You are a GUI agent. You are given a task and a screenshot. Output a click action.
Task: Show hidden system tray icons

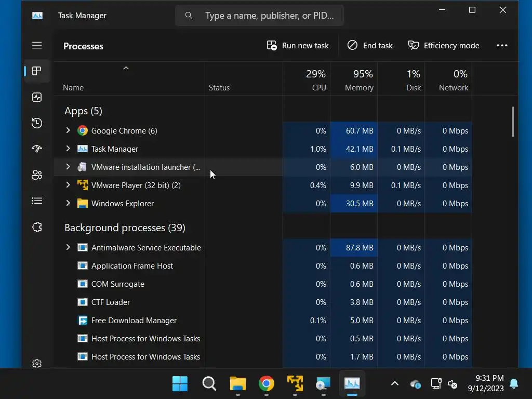point(395,384)
